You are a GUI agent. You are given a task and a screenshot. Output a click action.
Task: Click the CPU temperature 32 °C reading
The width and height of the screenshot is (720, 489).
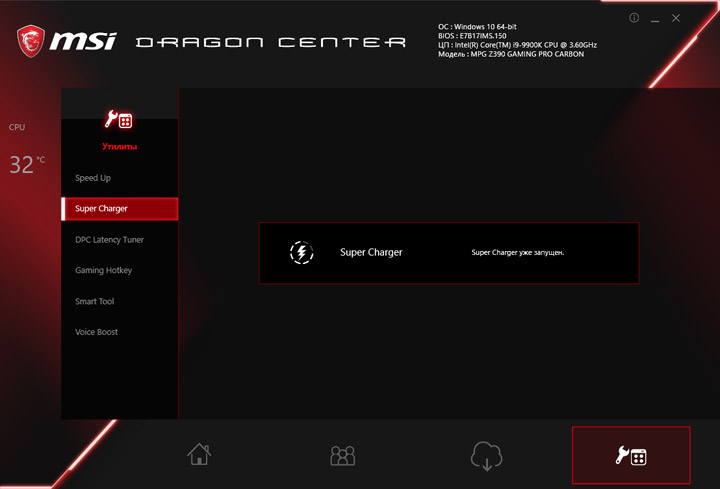point(27,164)
